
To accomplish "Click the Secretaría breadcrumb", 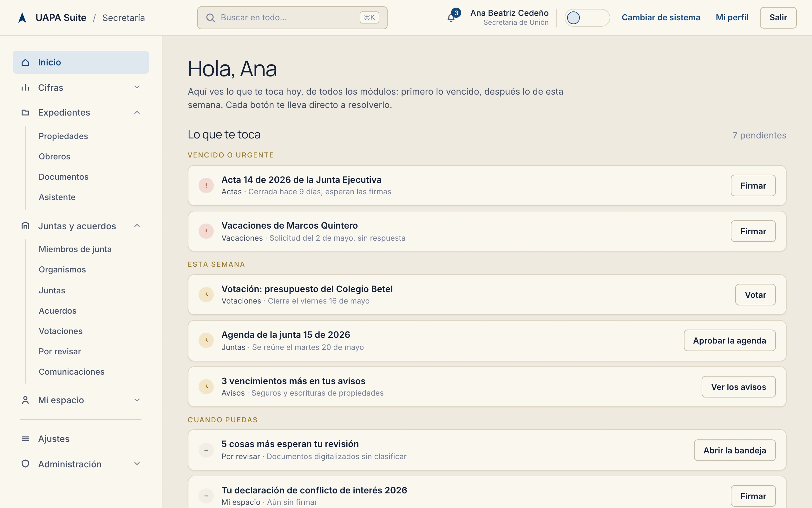I will (x=123, y=18).
